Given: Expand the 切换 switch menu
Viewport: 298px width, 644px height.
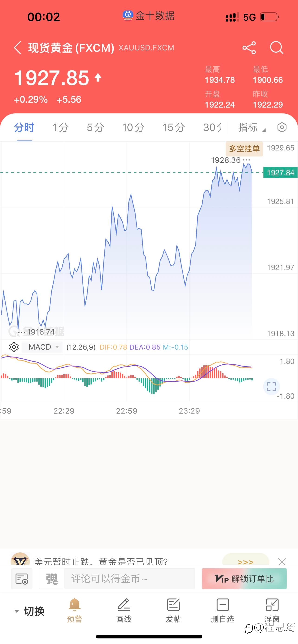Looking at the screenshot, I should (29, 611).
